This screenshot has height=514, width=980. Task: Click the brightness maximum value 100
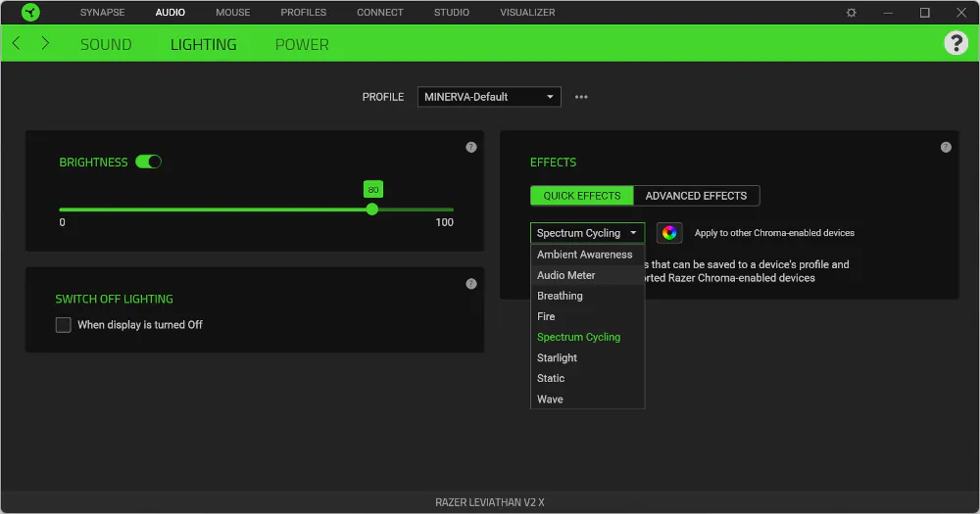tap(444, 222)
